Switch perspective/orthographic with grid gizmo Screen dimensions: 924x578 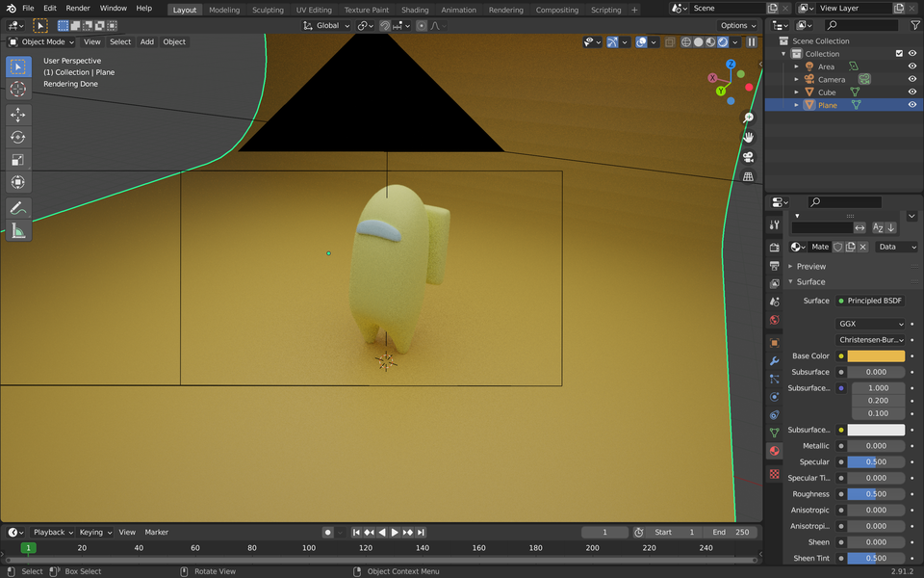tap(748, 176)
